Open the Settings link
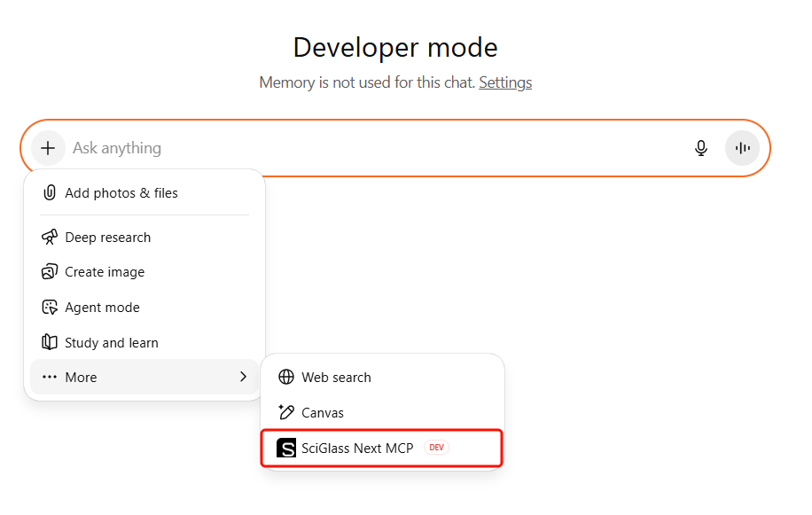 pos(505,82)
